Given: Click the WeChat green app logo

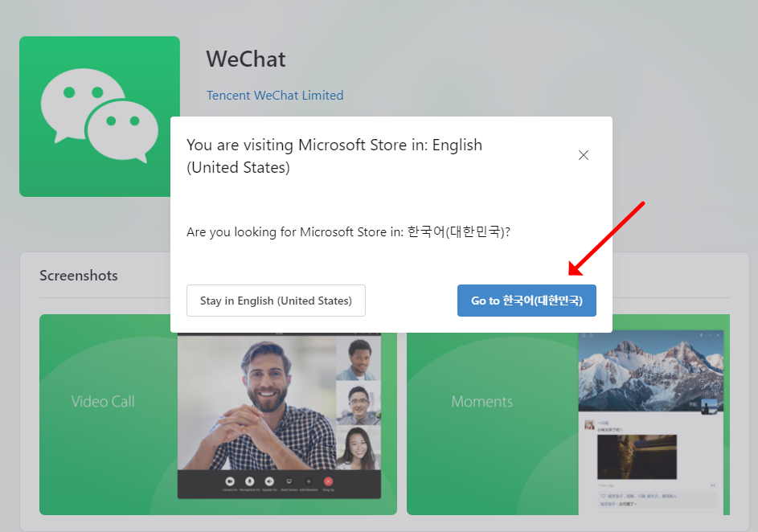Looking at the screenshot, I should click(x=100, y=117).
